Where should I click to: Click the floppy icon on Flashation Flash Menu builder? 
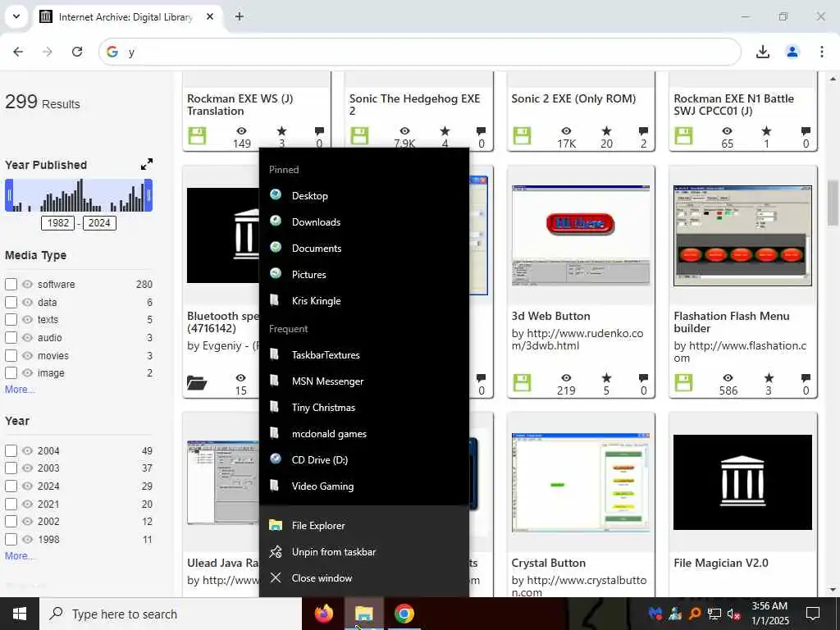[x=683, y=383]
